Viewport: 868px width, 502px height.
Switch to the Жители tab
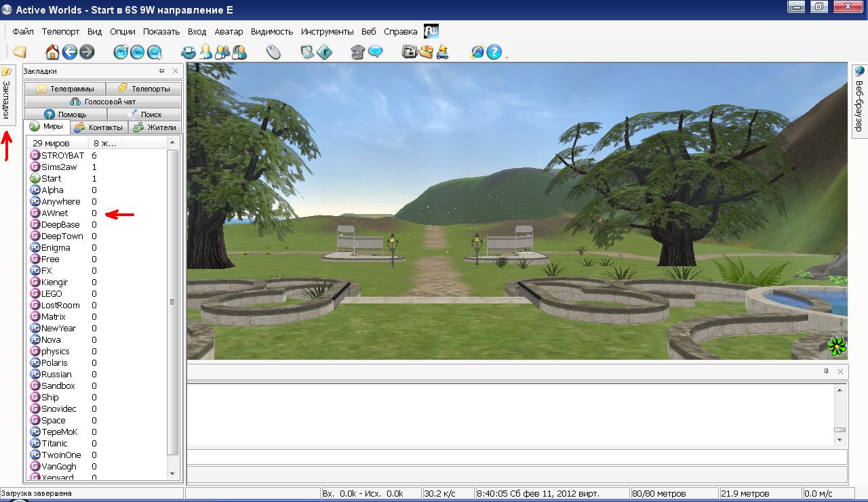point(155,127)
